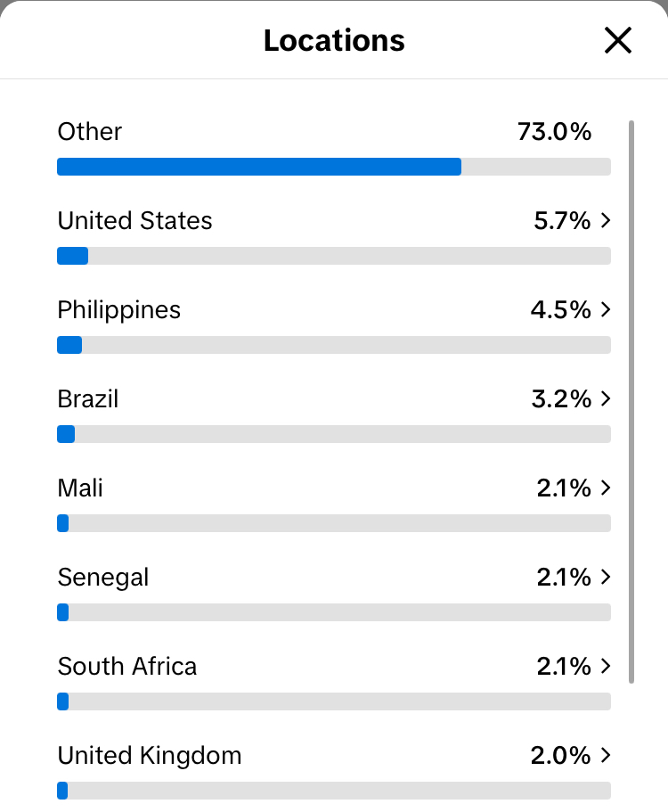Close the Locations panel

[617, 40]
